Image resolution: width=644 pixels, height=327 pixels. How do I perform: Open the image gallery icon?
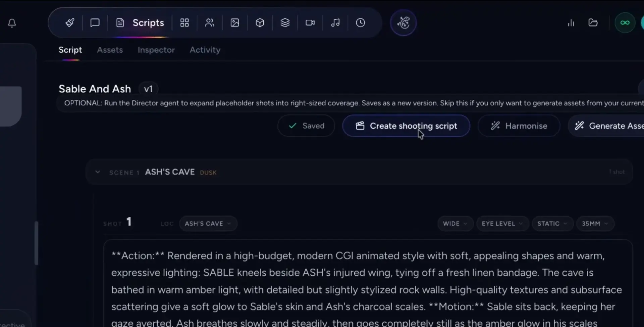tap(235, 23)
